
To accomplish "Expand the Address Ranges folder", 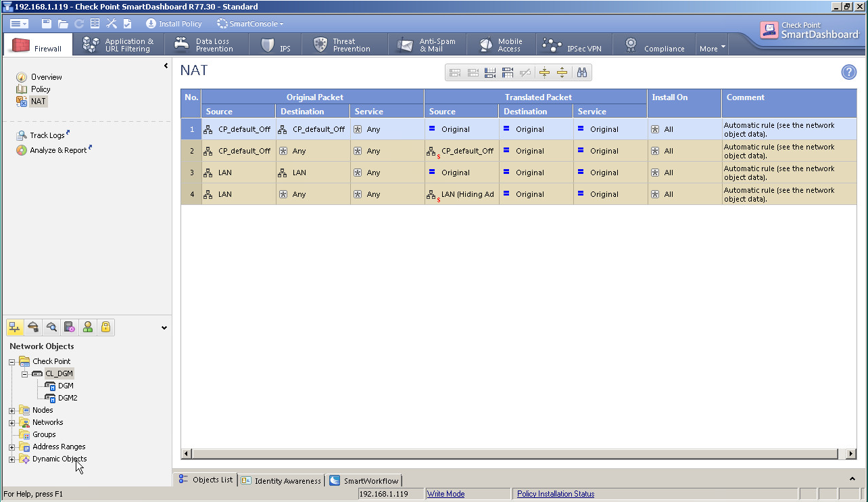I will click(x=11, y=447).
